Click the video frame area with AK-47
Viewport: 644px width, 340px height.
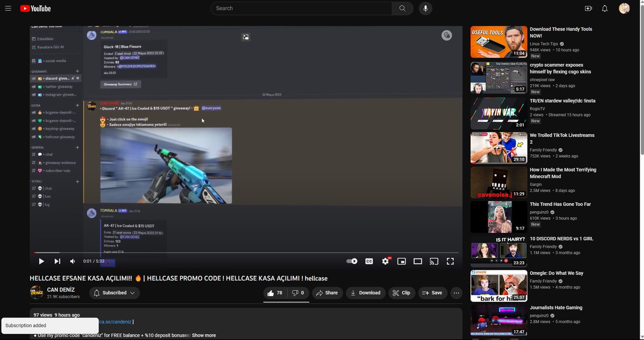click(x=166, y=165)
